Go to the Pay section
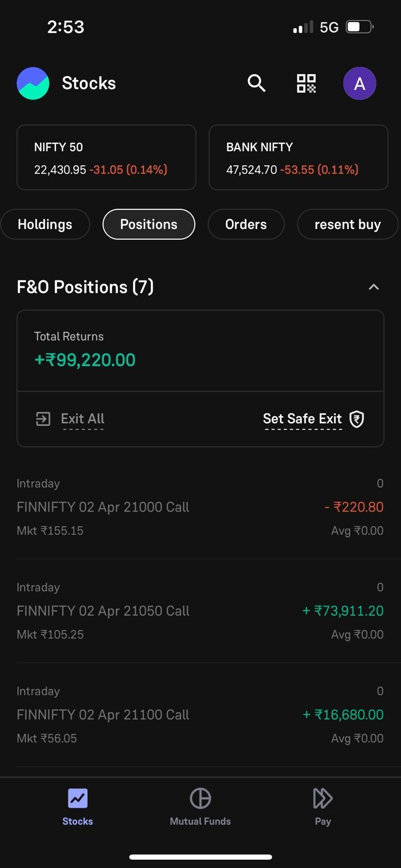Image resolution: width=401 pixels, height=868 pixels. [323, 806]
